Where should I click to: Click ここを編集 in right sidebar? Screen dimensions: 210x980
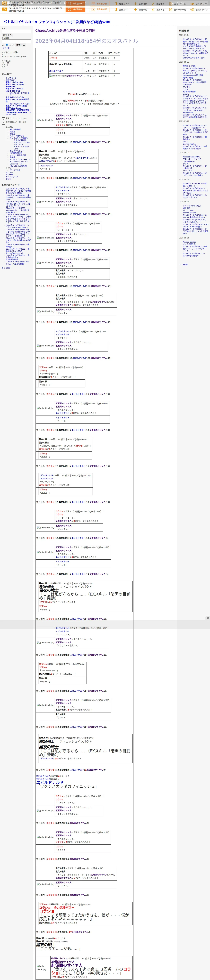click(183, 264)
